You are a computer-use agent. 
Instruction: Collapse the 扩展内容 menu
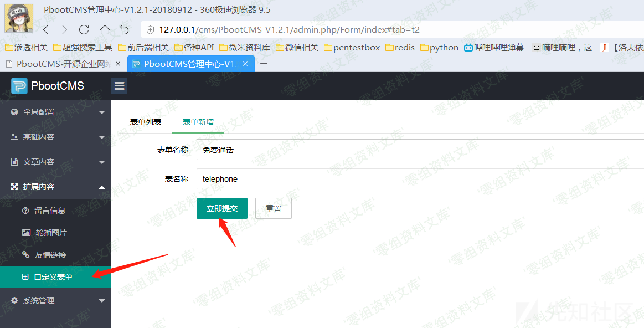(55, 187)
